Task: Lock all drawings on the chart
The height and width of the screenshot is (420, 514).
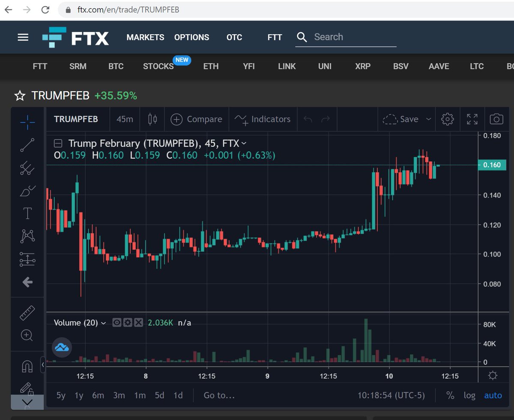Action: 27,387
